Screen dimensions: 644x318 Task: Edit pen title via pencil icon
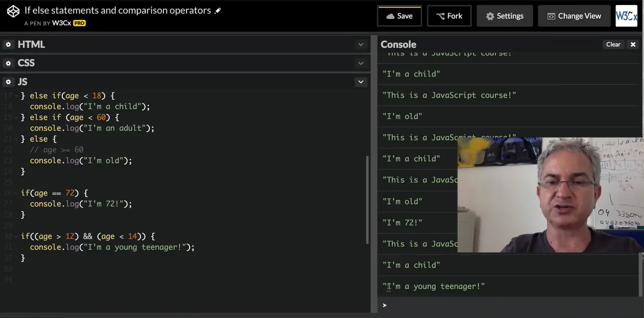coord(218,11)
